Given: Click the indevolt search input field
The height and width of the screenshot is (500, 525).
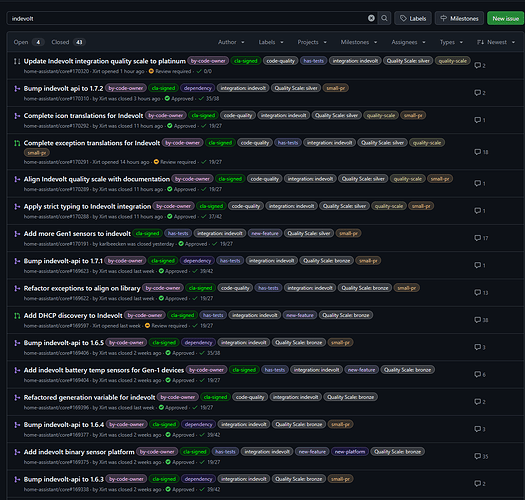Looking at the screenshot, I should (188, 18).
